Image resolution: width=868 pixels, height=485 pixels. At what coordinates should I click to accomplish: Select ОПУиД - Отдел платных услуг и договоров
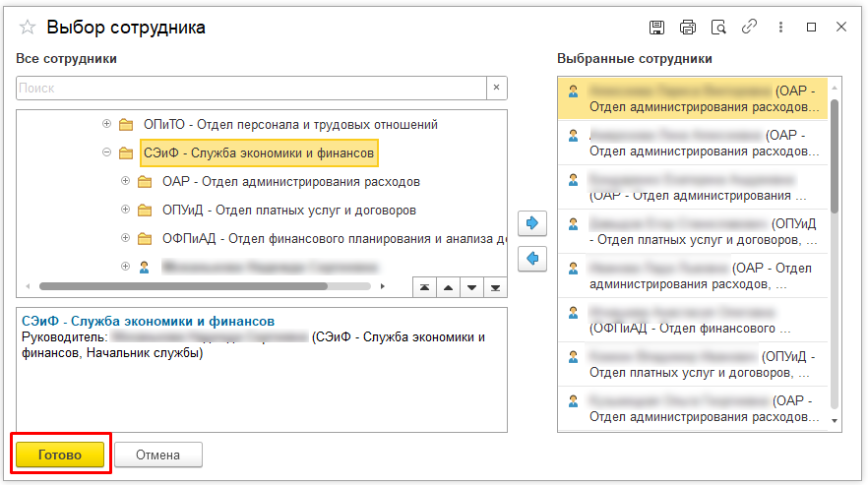pos(288,211)
